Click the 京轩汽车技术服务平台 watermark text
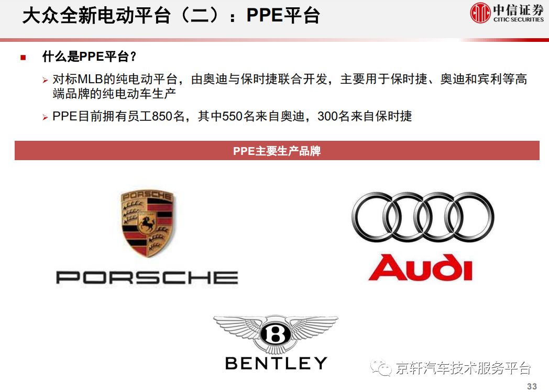Image resolution: width=549 pixels, height=392 pixels. [x=463, y=368]
